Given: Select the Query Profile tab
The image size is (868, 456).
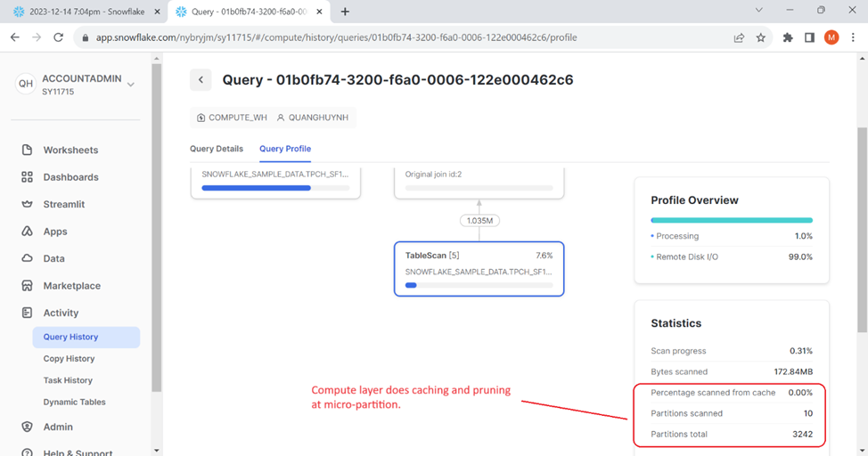Looking at the screenshot, I should (285, 149).
